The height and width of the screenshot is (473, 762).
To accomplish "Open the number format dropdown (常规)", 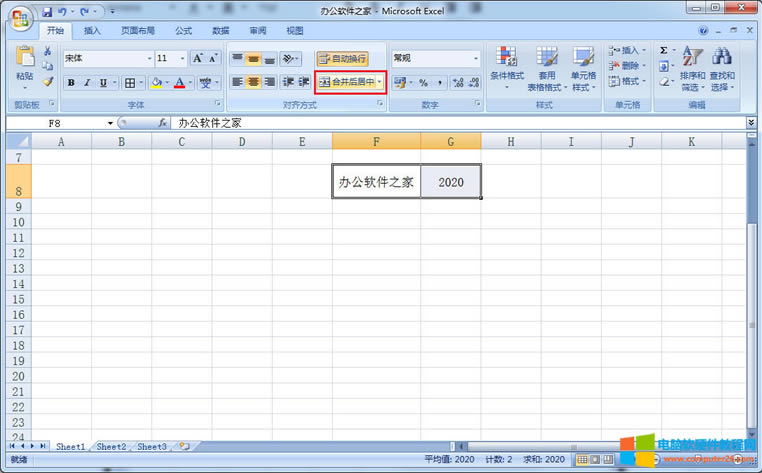I will (476, 59).
